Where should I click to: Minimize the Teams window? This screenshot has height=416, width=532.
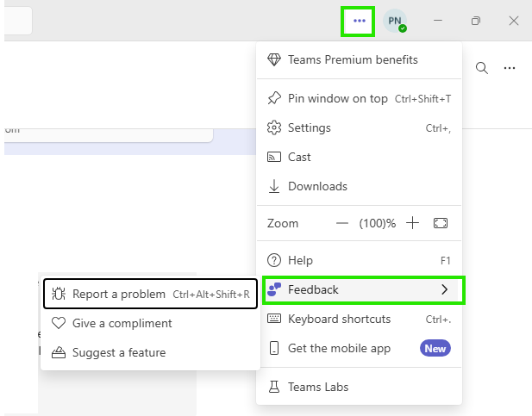438,21
